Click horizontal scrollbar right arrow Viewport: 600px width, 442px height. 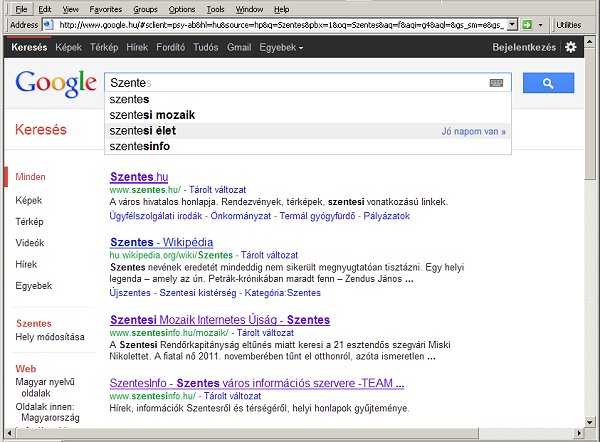click(579, 433)
